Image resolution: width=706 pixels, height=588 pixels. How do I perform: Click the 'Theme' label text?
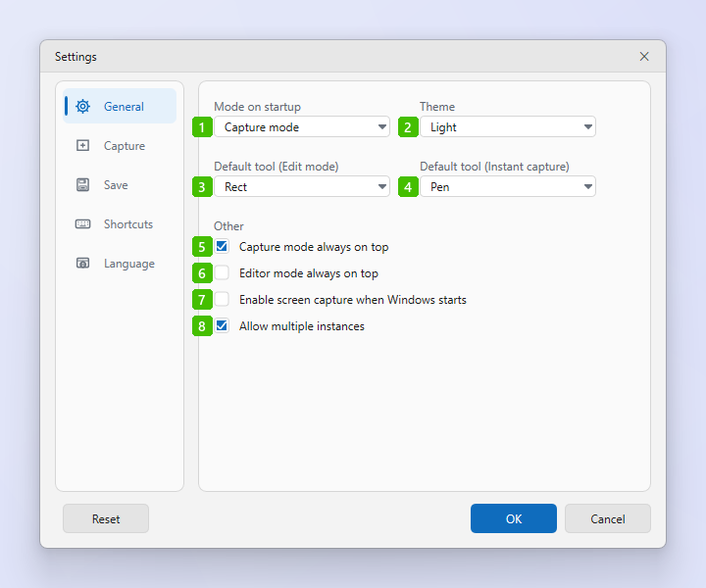coord(437,107)
